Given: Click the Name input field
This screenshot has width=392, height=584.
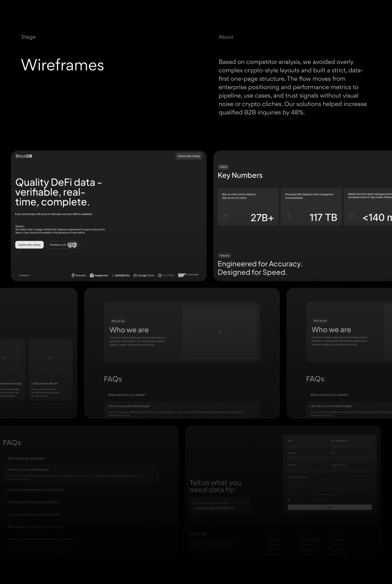Looking at the screenshot, I should pos(308,446).
